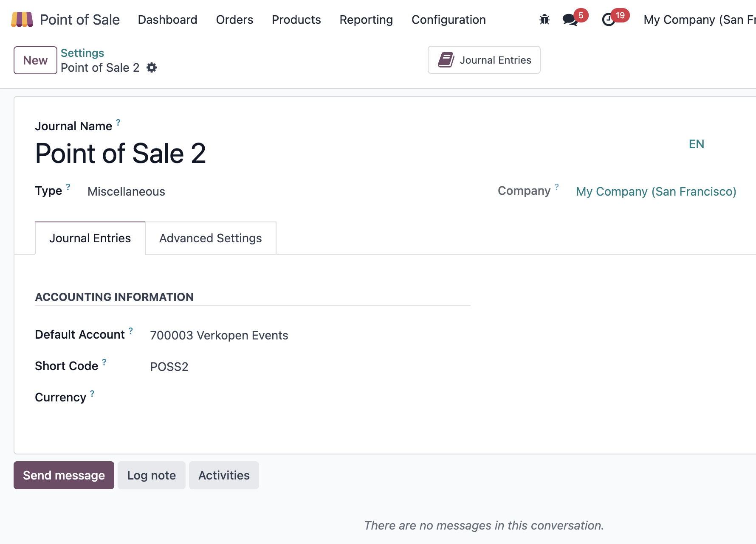Show help tooltip for Type
This screenshot has width=756, height=544.
coord(68,187)
